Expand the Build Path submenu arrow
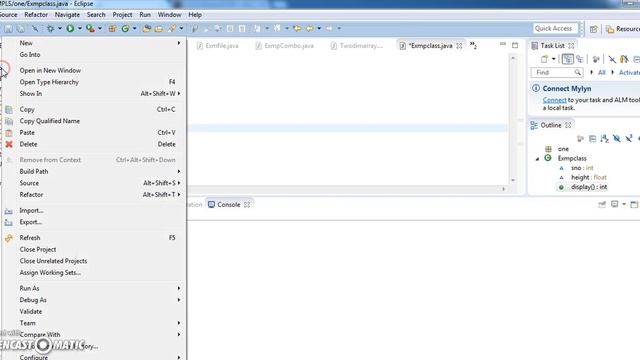 [x=179, y=171]
